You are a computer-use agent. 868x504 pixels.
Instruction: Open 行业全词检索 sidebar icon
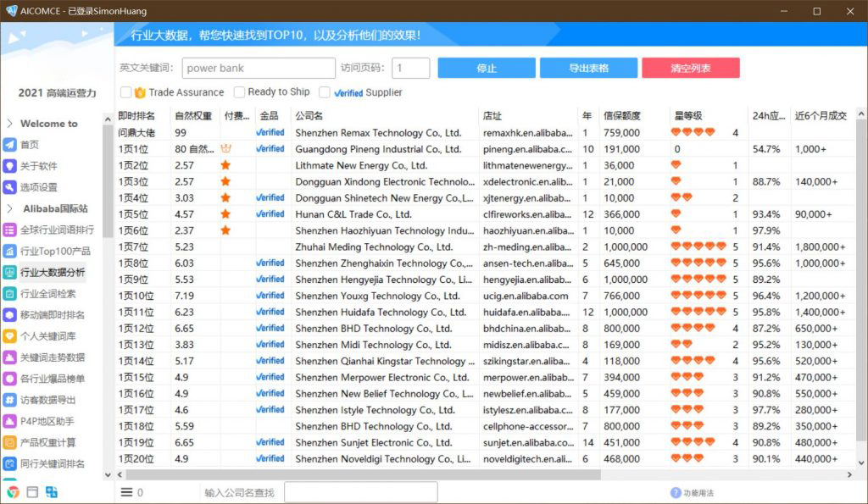pos(9,294)
